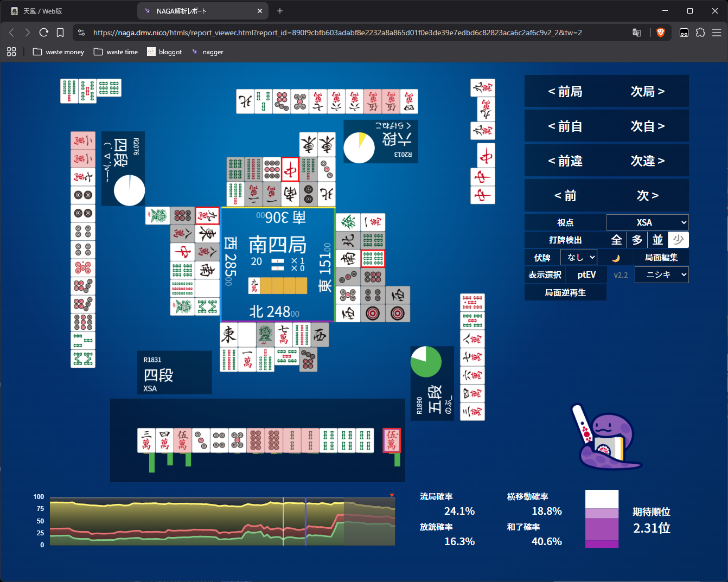Go to next round with 次局 >

tap(648, 92)
